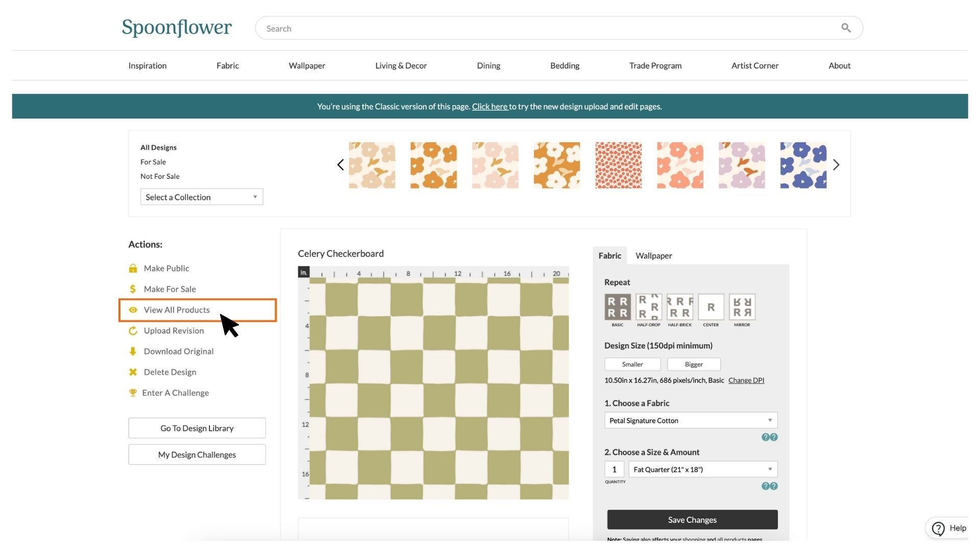The width and height of the screenshot is (980, 551).
Task: Switch to the Wallpaper tab
Action: [653, 256]
